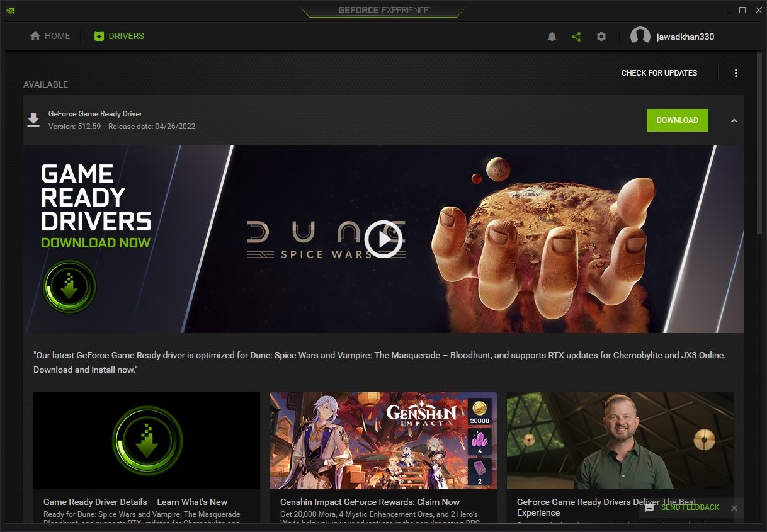Open the Genshin Impact rewards thumbnail
Viewport: 767px width, 532px height.
pos(383,441)
